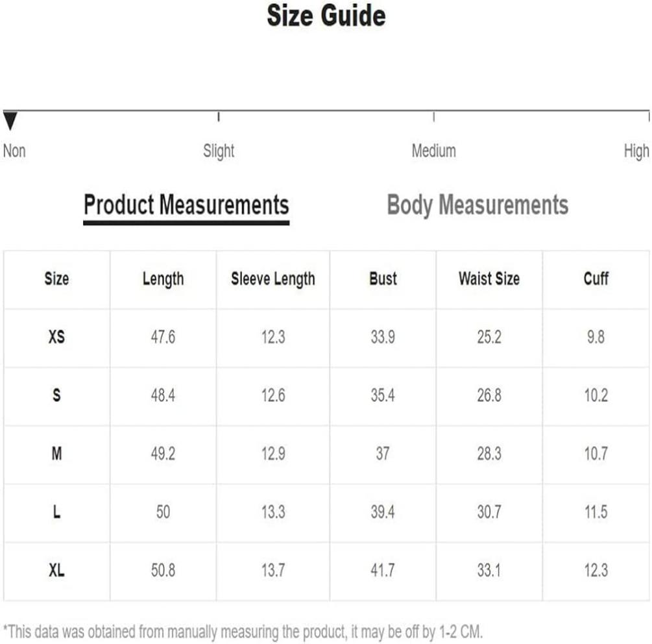
Task: Click the High label on stretch scale
Action: (636, 151)
